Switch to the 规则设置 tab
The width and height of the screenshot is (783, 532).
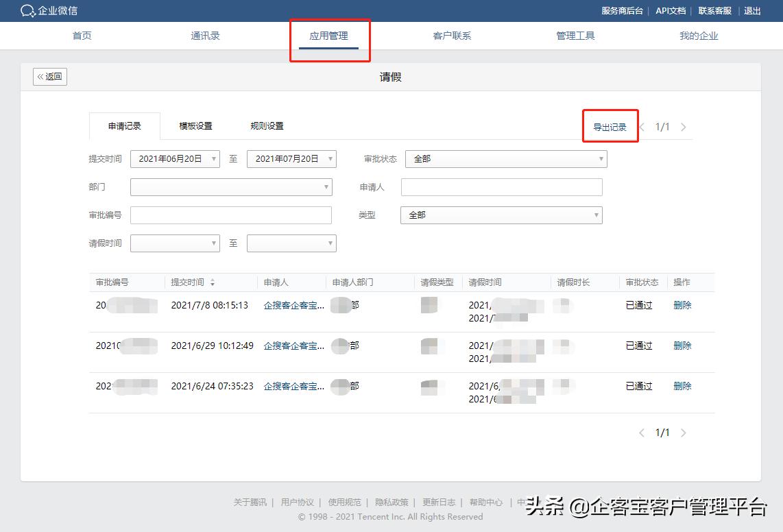pyautogui.click(x=267, y=126)
